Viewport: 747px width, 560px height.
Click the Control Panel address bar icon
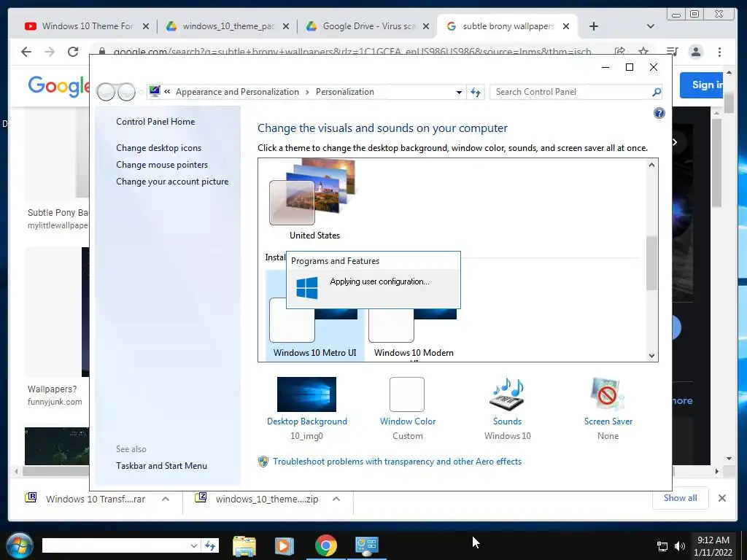click(155, 91)
